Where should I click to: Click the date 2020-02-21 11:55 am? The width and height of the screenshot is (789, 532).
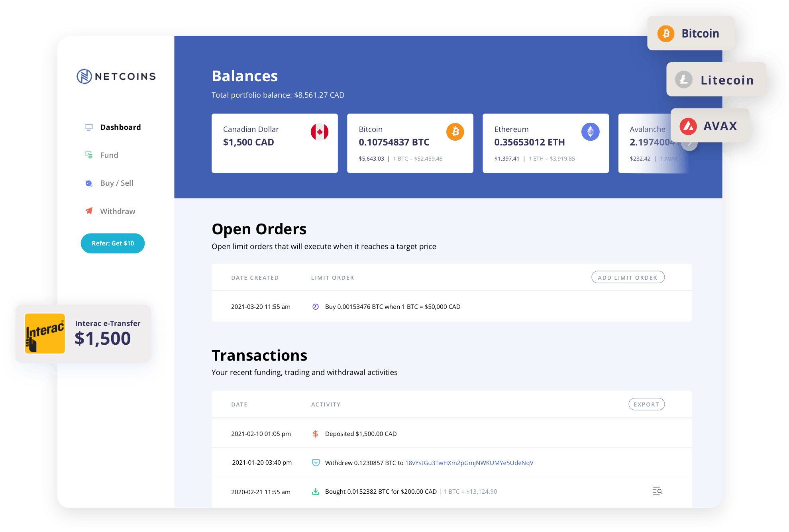pyautogui.click(x=261, y=492)
